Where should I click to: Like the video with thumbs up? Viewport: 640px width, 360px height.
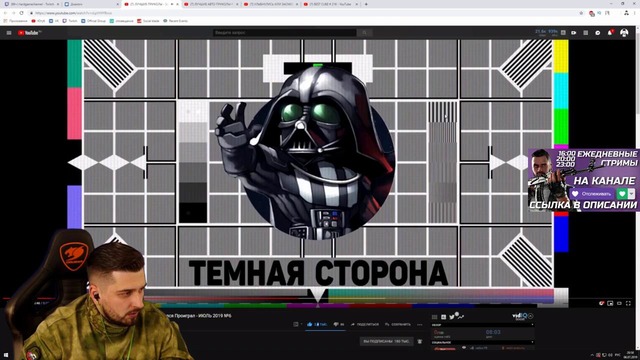(x=316, y=324)
